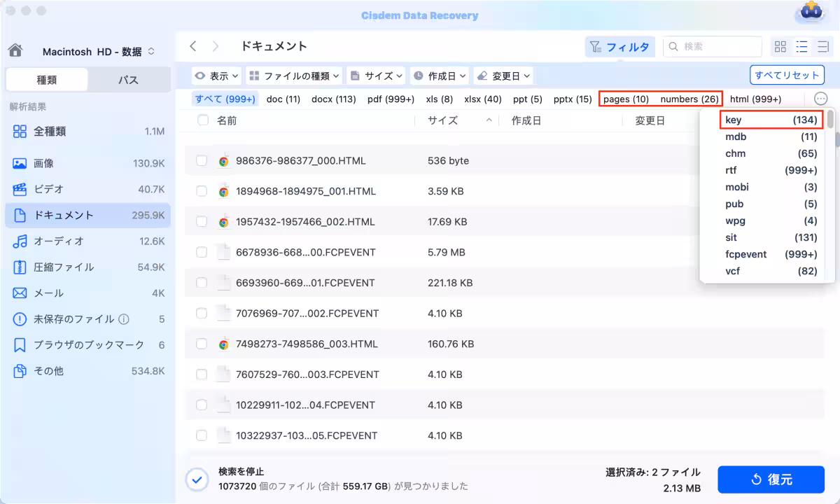Click the info icon beside 未保存のファイル
Screen dimensions: 840x504
(124, 319)
